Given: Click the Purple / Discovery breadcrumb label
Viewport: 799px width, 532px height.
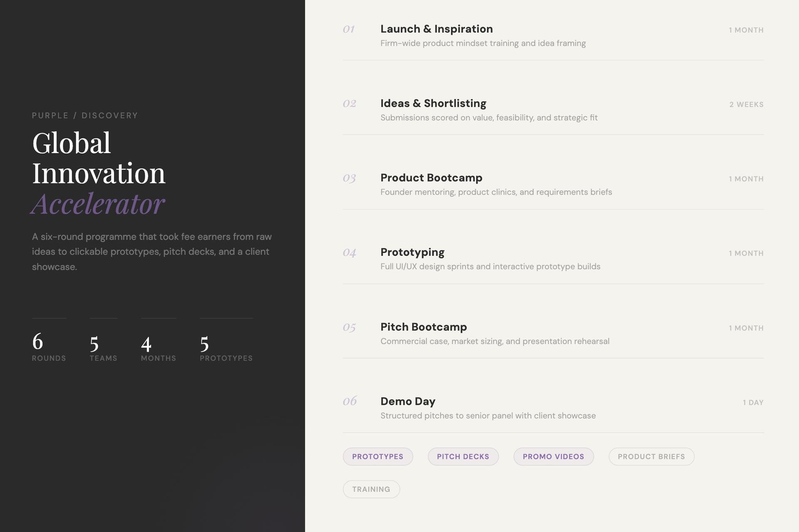Looking at the screenshot, I should (85, 116).
